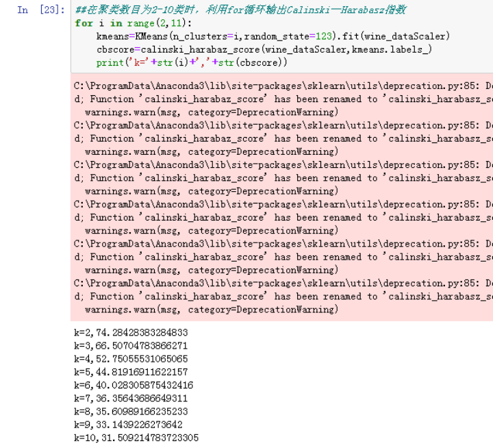
Task: Click the last warnings.warn(msg, category=DeprecationWarning) line
Action: [212, 310]
